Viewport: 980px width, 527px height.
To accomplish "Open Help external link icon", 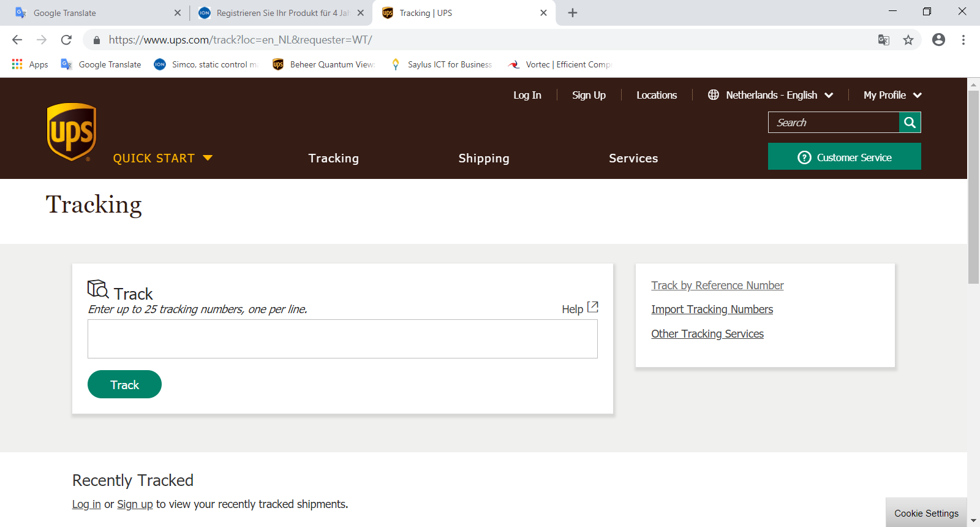I will 592,307.
